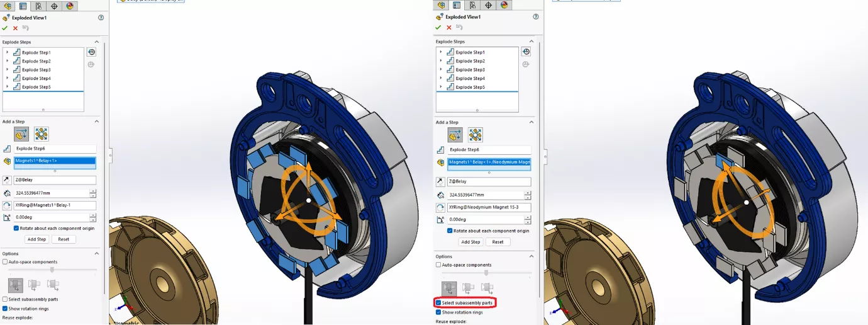Uncheck Show rotation rings in right panel
This screenshot has width=868, height=325.
(438, 312)
